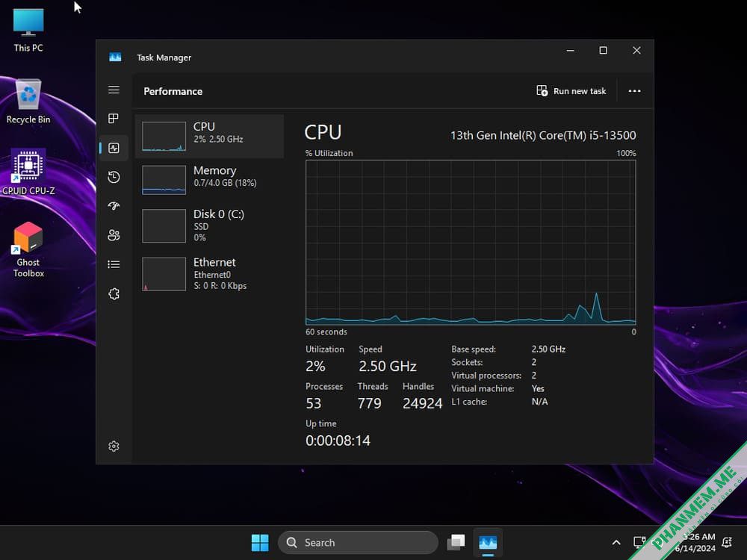Maximize the Task Manager window
This screenshot has height=560, width=747.
point(603,51)
